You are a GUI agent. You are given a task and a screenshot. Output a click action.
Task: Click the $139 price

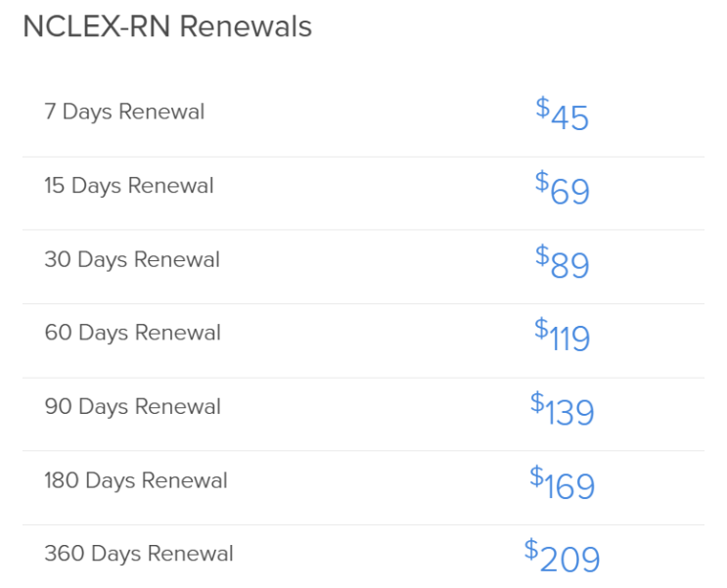[x=563, y=408]
